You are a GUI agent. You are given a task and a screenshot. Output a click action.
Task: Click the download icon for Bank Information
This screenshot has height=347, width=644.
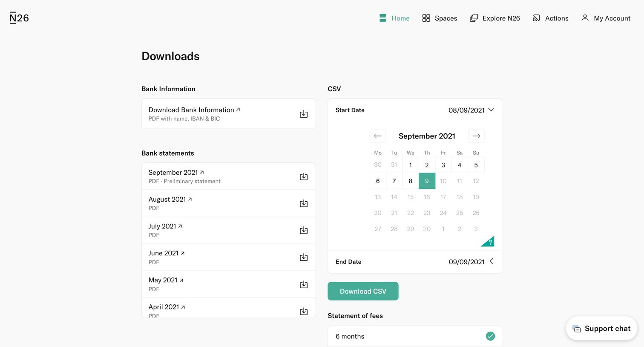[304, 114]
